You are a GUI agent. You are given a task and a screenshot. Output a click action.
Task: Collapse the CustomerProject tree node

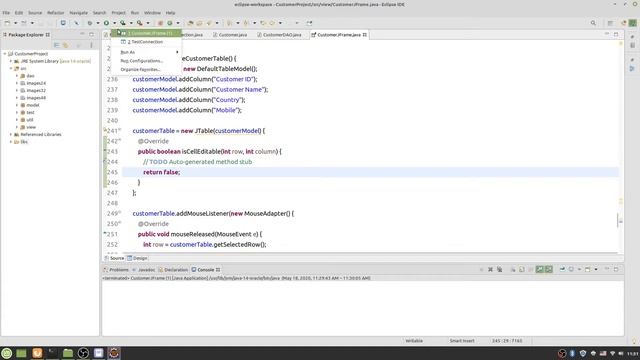(x=5, y=54)
